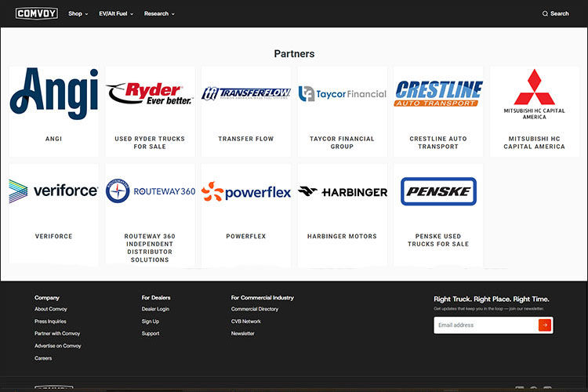
Task: Click the Powerflex logo tile
Action: coord(246,191)
